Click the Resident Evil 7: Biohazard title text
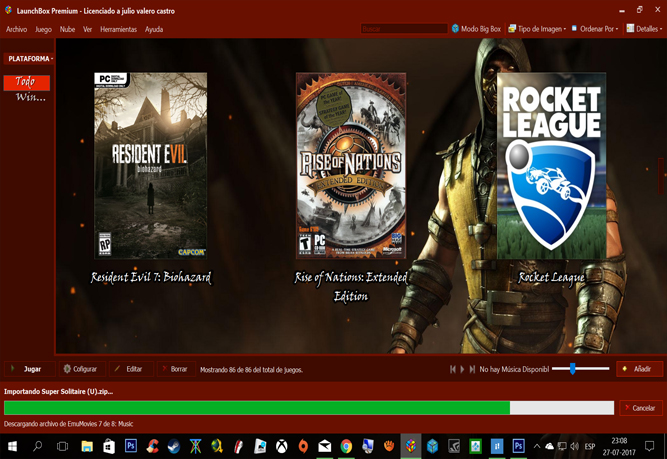This screenshot has width=667, height=459. [151, 277]
